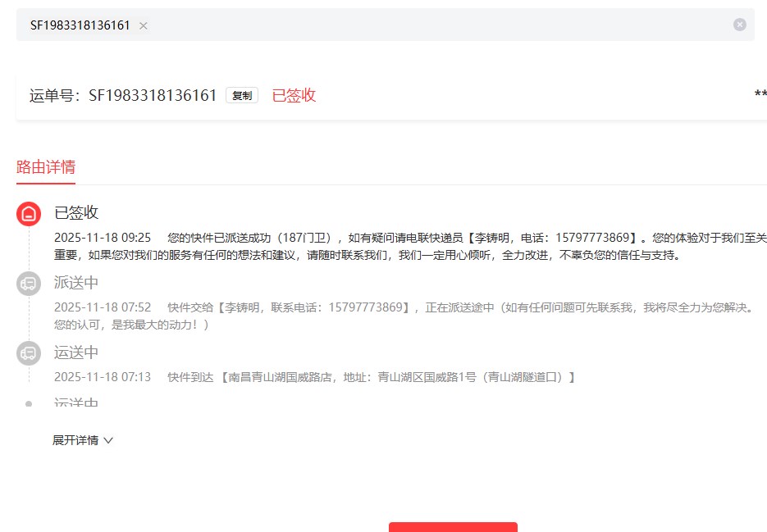Viewport: 767px width, 532px height.
Task: Click the 派送中 gray truck icon
Action: click(29, 284)
